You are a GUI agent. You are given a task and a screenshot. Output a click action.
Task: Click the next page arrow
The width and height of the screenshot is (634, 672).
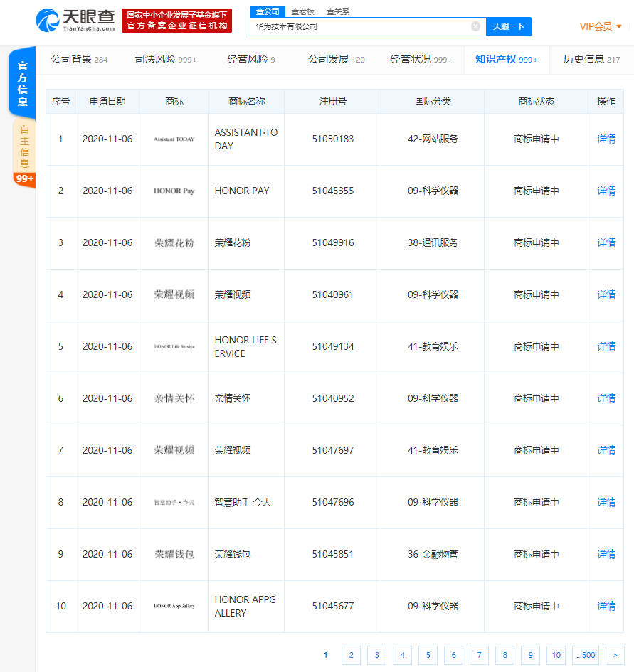click(x=614, y=655)
